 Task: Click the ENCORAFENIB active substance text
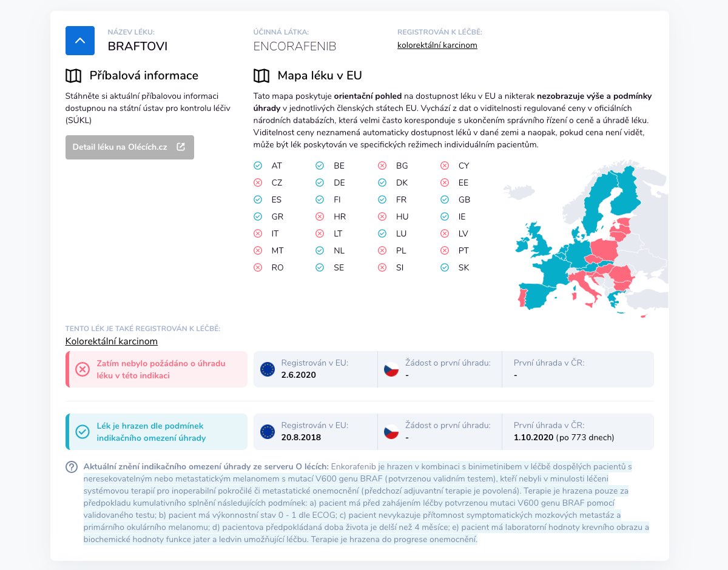point(295,46)
